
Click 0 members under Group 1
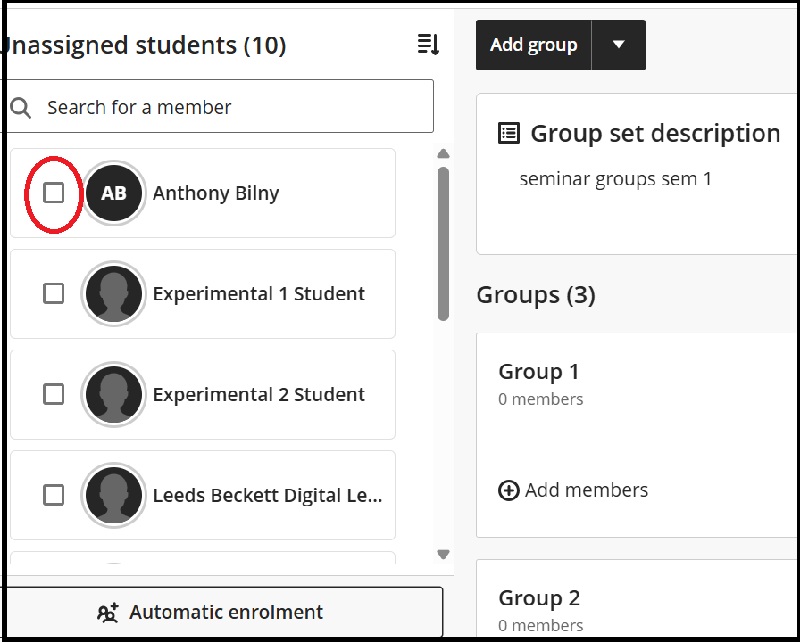pos(541,399)
